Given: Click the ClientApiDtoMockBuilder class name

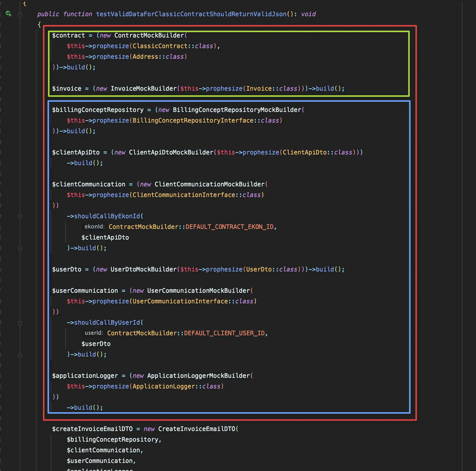Looking at the screenshot, I should (x=171, y=152).
